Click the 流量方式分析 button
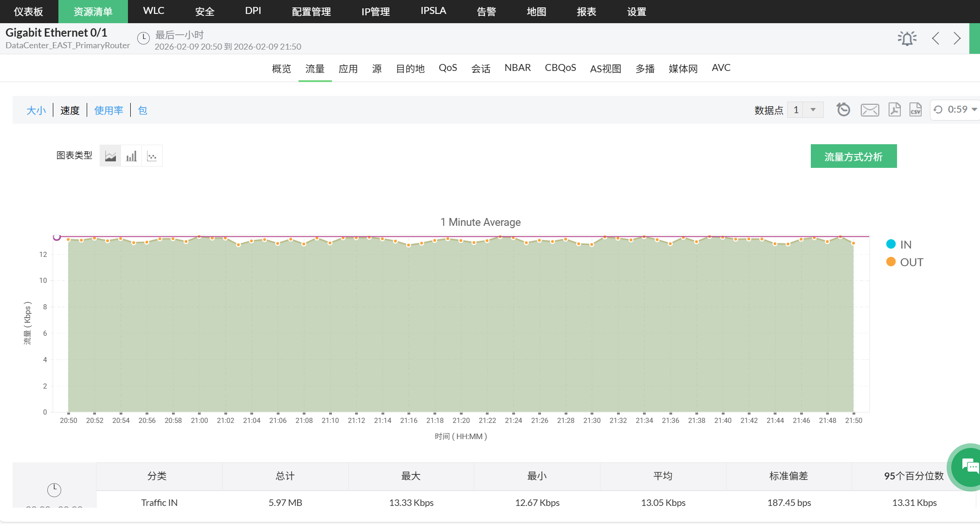The image size is (980, 524). point(853,156)
